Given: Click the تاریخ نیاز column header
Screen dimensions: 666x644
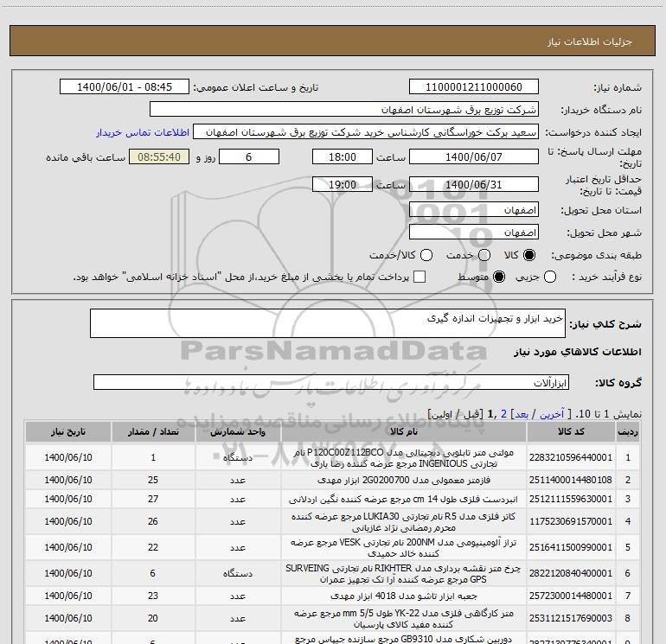Looking at the screenshot, I should click(x=68, y=432).
